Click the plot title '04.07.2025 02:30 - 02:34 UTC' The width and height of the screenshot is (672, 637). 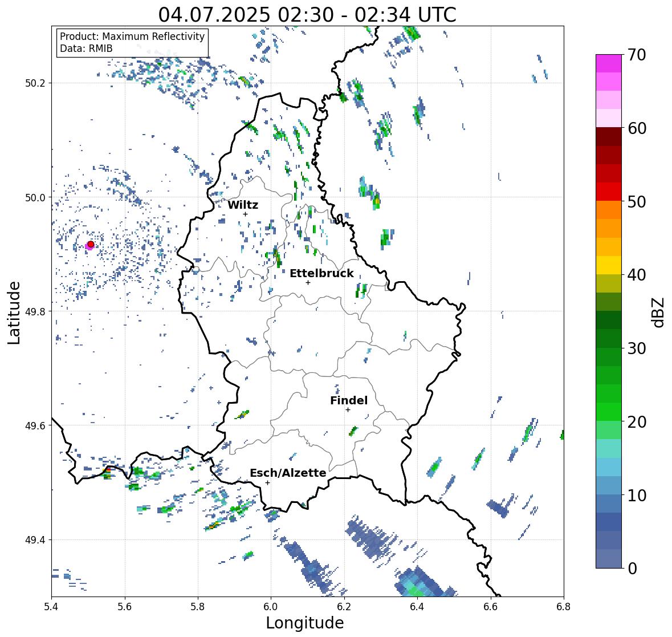pos(307,15)
